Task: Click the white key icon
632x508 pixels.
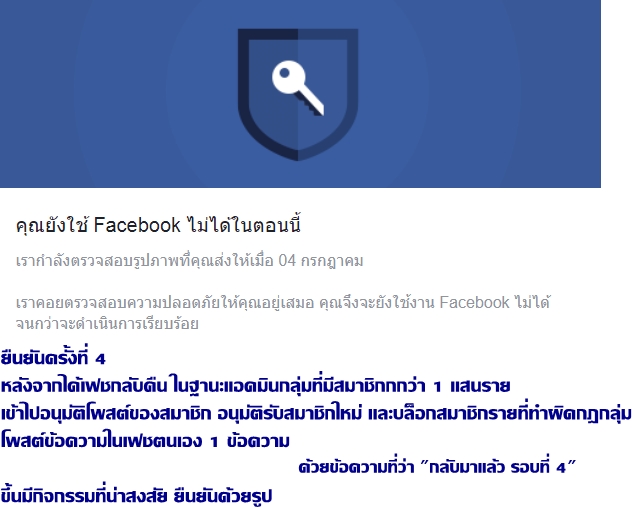Action: tap(297, 87)
